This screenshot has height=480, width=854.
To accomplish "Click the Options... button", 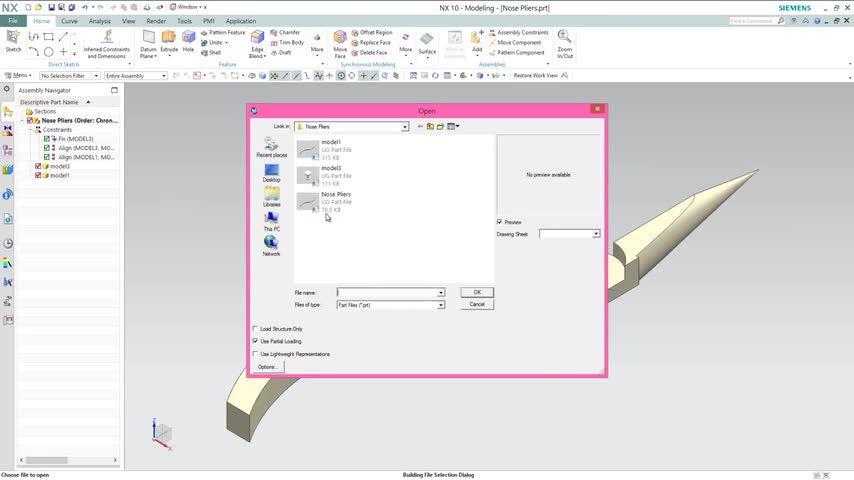I will coord(267,367).
